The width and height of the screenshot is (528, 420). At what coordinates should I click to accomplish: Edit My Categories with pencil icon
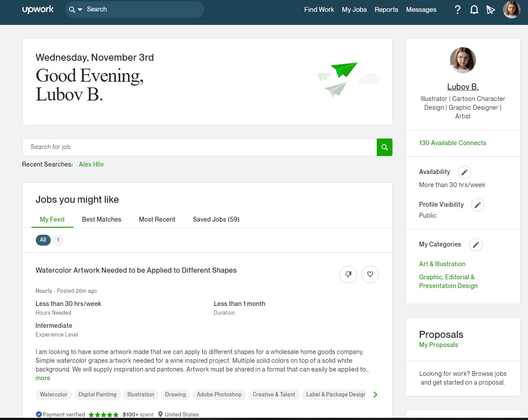pos(476,245)
